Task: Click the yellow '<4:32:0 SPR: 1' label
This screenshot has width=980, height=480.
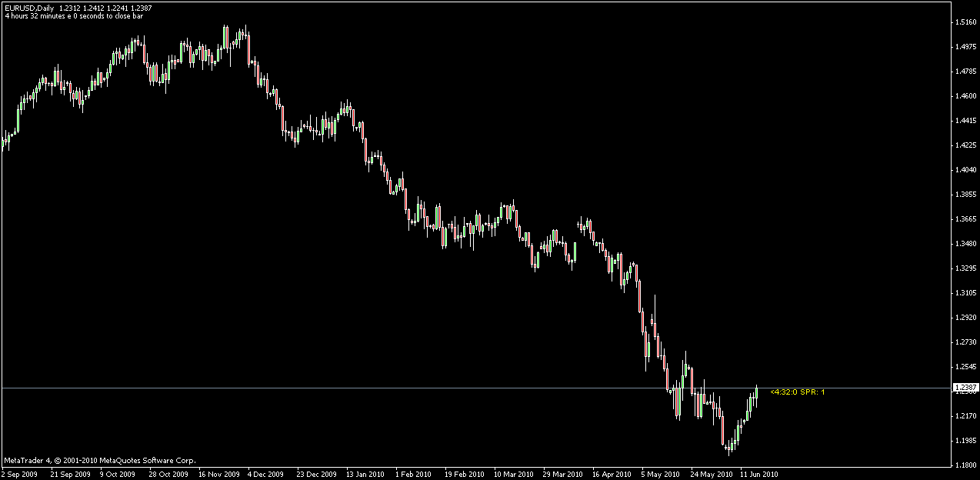Action: [798, 392]
